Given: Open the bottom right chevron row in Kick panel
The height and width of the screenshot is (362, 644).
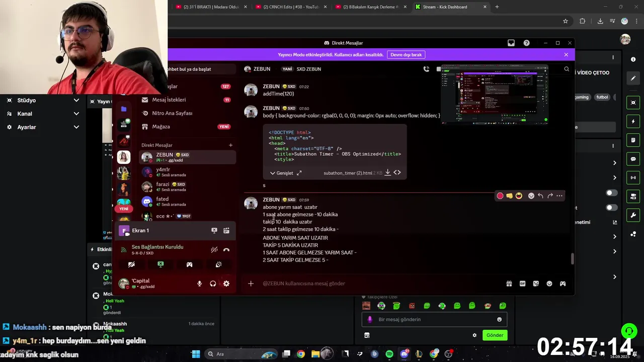Looking at the screenshot, I should click(x=614, y=277).
